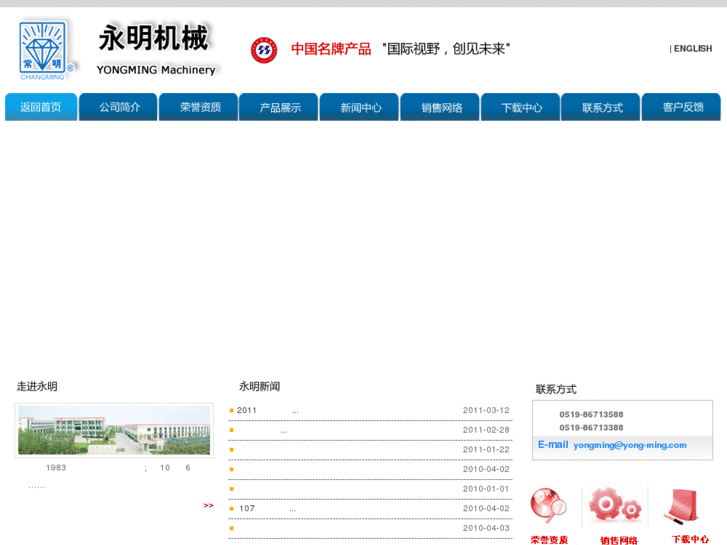Click the 永明新闻 section heading
727x545 pixels.
259,386
